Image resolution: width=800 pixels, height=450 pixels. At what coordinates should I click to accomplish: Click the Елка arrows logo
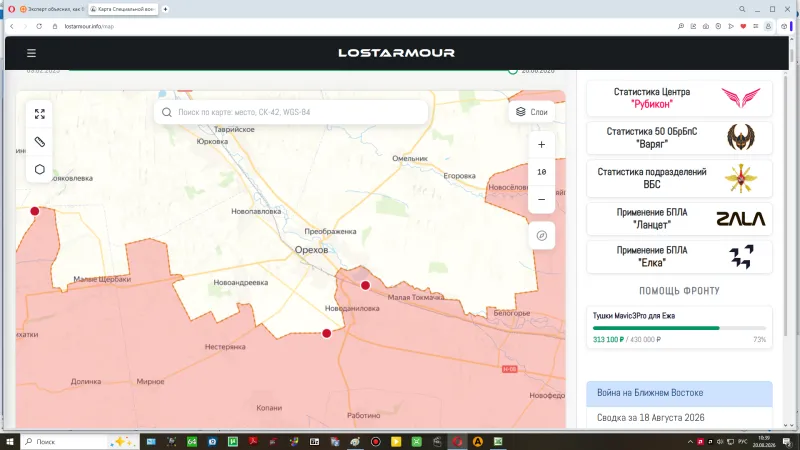(741, 257)
